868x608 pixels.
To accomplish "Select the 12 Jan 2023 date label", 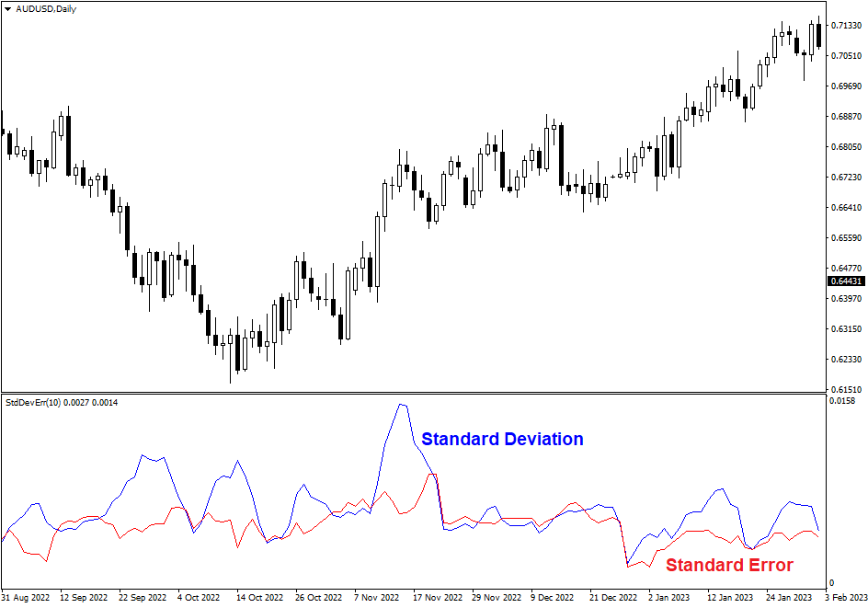I will point(730,598).
